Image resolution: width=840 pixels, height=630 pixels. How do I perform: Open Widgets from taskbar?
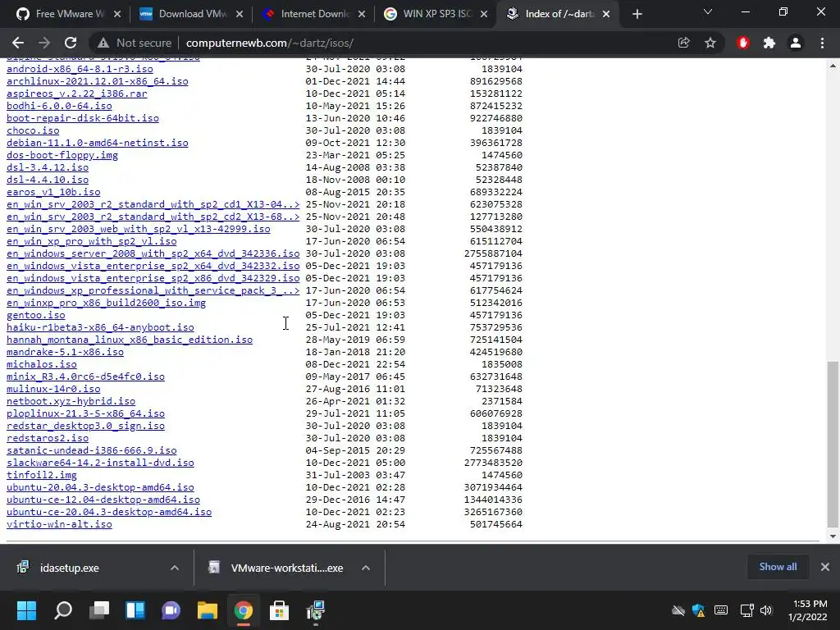[x=135, y=610]
